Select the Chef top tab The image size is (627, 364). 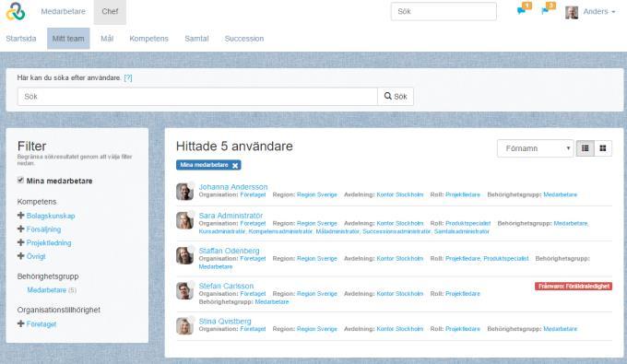(110, 12)
